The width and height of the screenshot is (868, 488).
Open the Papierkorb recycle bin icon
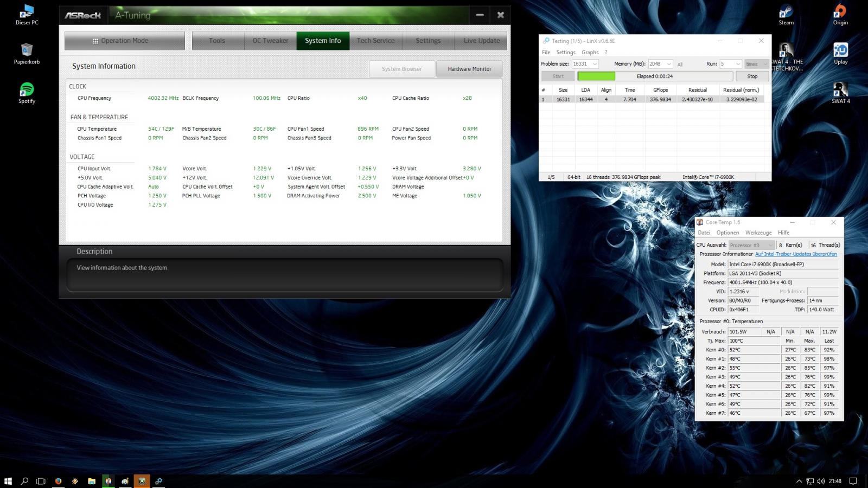coord(27,54)
